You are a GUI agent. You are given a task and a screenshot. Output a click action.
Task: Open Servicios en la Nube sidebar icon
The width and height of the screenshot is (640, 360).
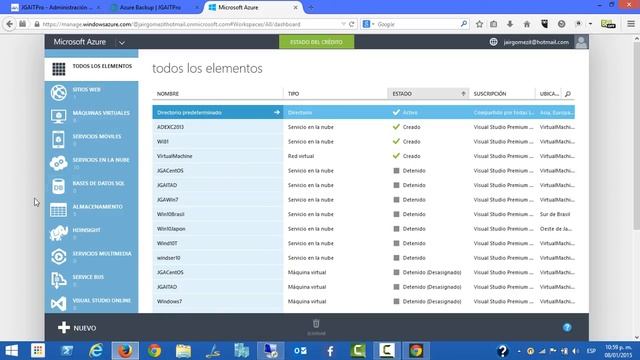(x=59, y=163)
